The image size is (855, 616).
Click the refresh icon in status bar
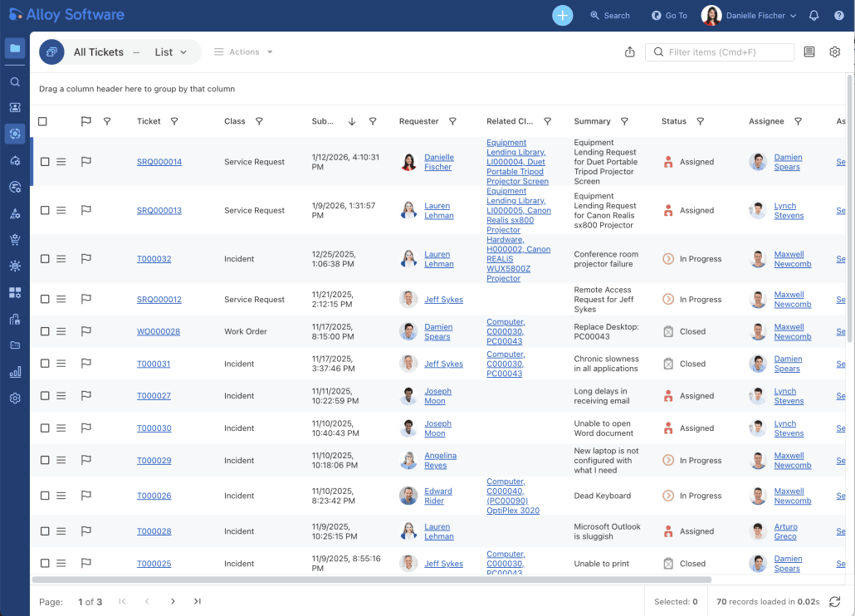835,601
